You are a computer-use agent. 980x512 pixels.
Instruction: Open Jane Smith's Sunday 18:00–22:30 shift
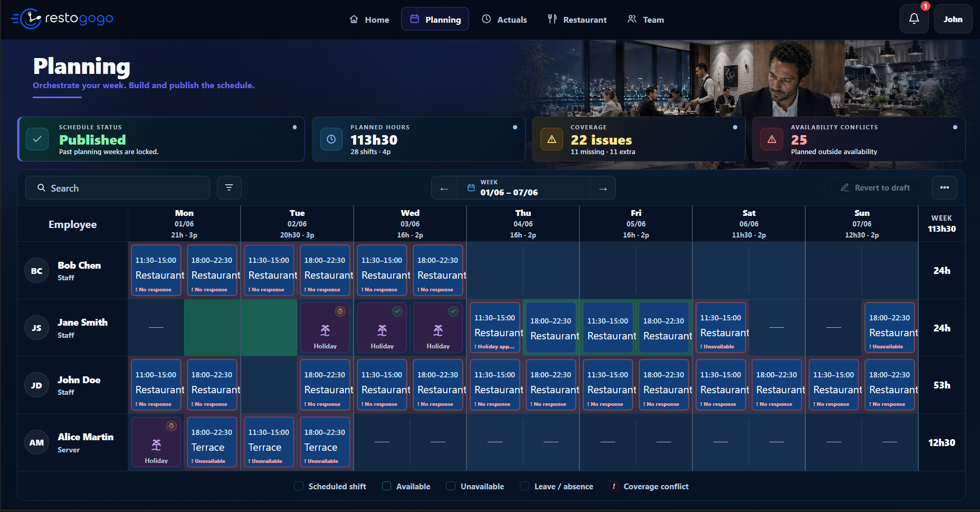(890, 328)
